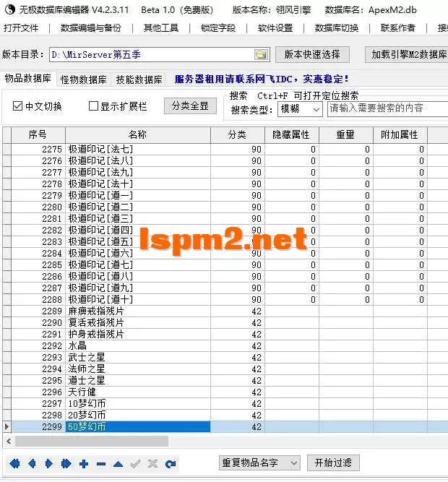Click the 服务器租用 网飞IDC advertisement link
The image size is (448, 482).
[x=262, y=79]
